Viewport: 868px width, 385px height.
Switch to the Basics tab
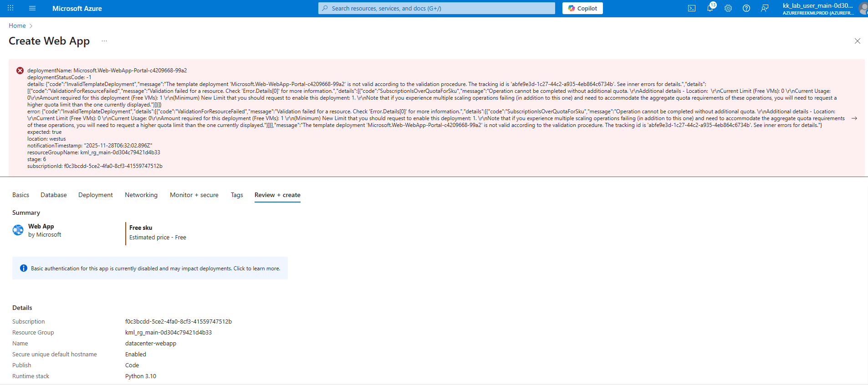coord(20,195)
